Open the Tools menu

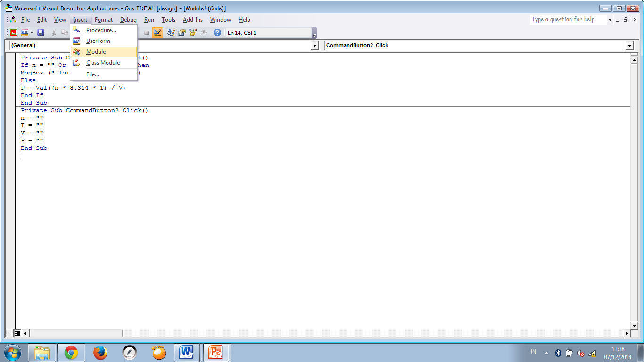[168, 20]
